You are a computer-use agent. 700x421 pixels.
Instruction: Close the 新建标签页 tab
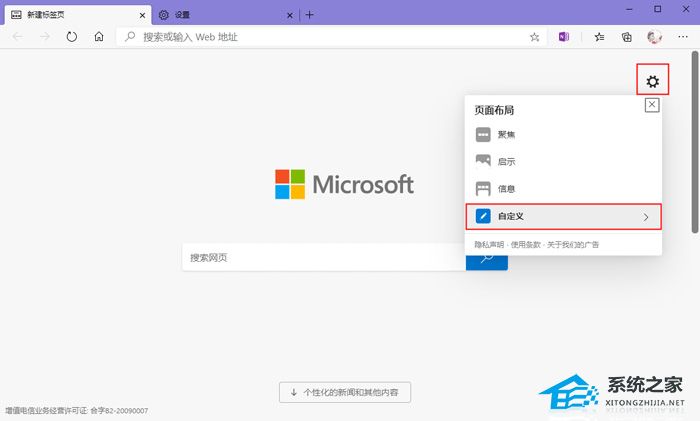pyautogui.click(x=142, y=15)
